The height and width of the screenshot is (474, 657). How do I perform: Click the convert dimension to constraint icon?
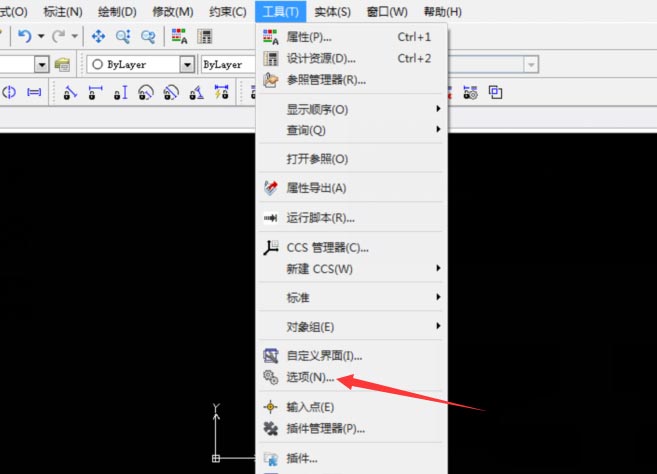coord(221,92)
